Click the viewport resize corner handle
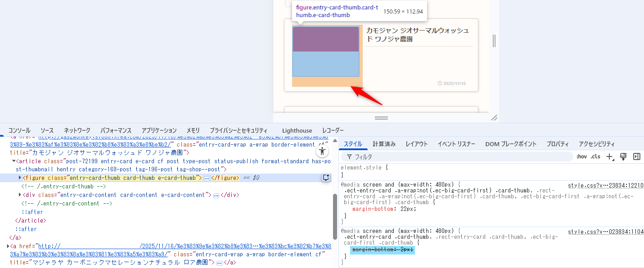 [494, 117]
